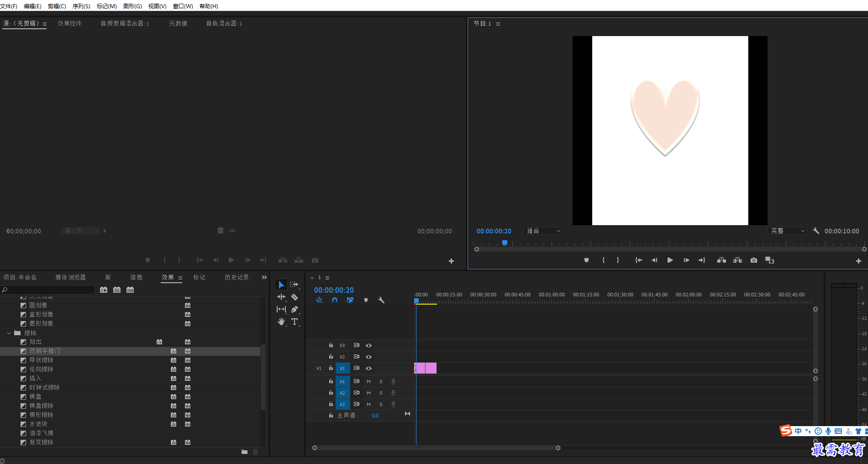Open the 文件(F) menu
Screen dimensions: 868x464
point(9,6)
